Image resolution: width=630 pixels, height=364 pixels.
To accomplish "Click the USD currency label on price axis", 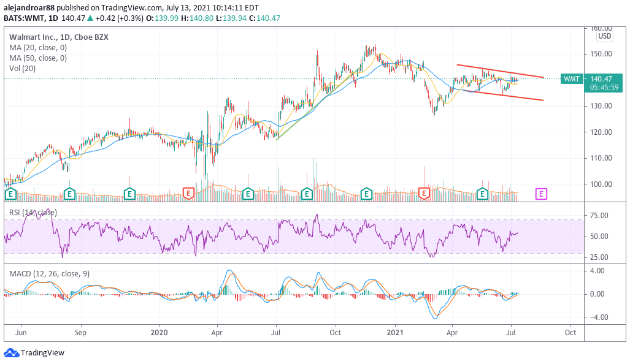I will coord(604,36).
